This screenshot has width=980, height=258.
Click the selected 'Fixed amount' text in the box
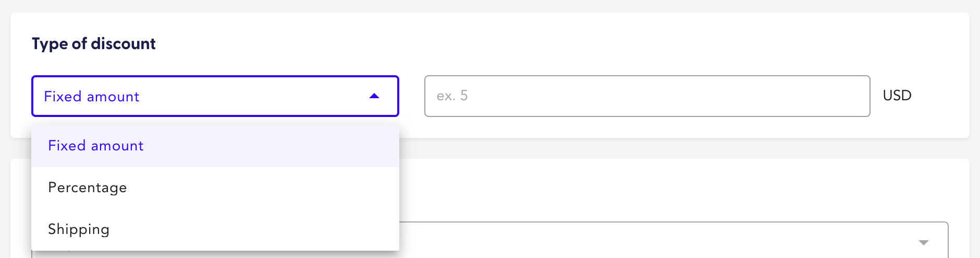[x=92, y=97]
